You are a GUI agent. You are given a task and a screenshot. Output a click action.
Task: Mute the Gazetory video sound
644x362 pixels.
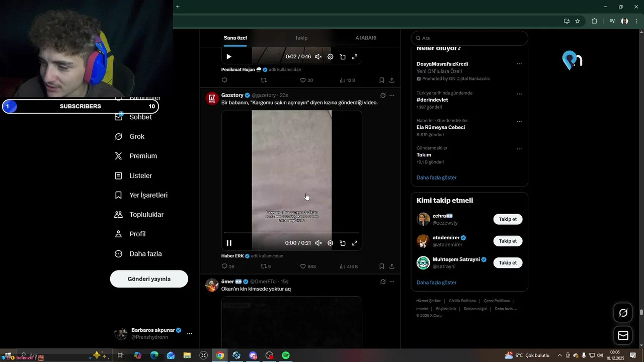(x=318, y=243)
